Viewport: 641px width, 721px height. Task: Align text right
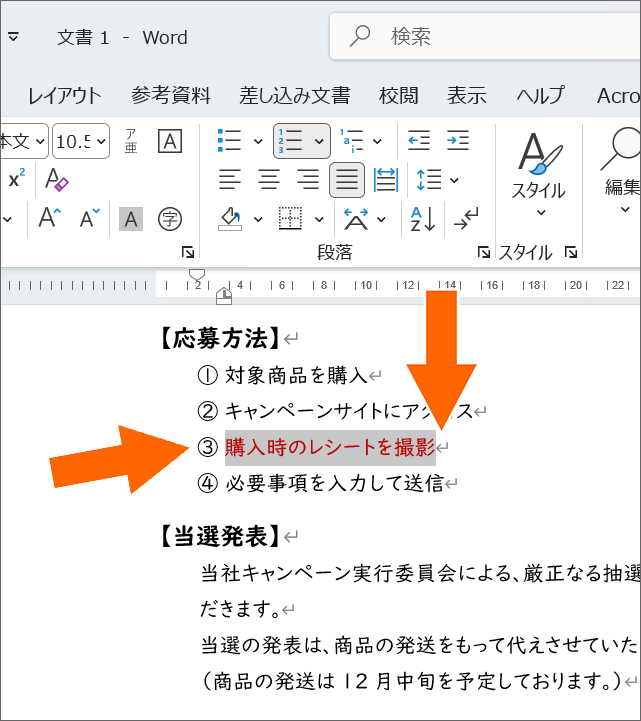click(308, 180)
